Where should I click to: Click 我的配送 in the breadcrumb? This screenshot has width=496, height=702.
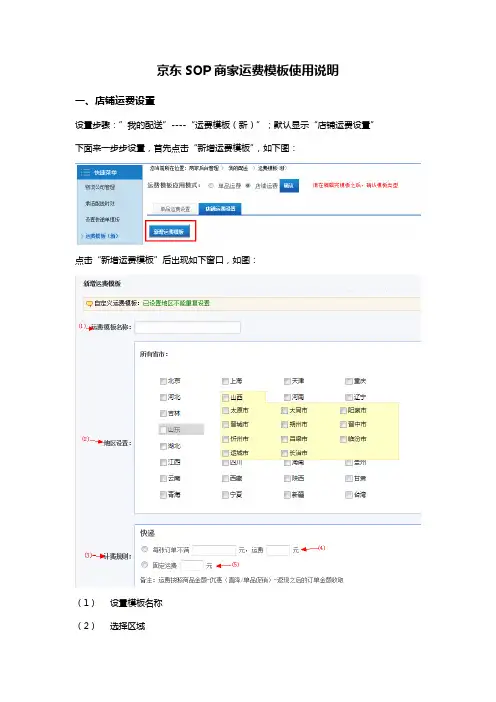[238, 168]
